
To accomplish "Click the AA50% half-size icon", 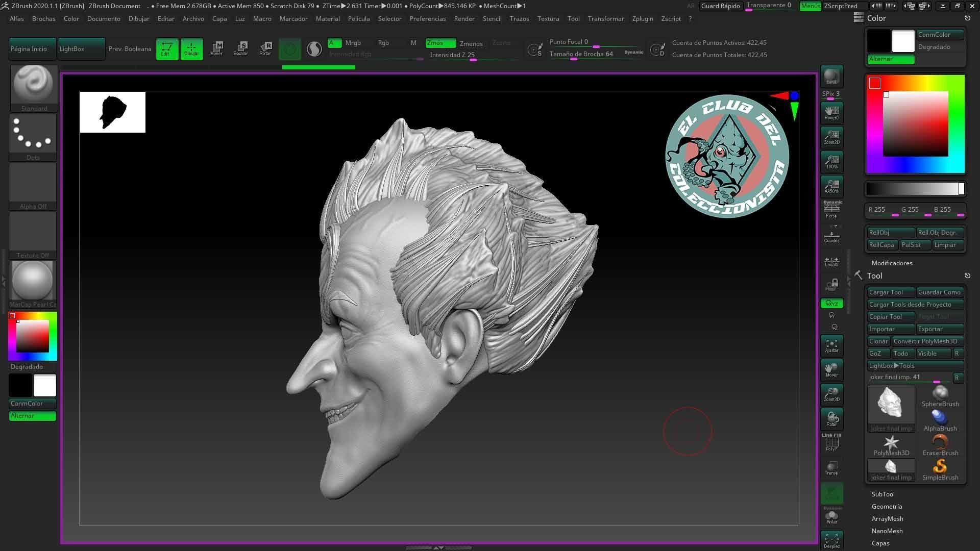I will coord(831,186).
